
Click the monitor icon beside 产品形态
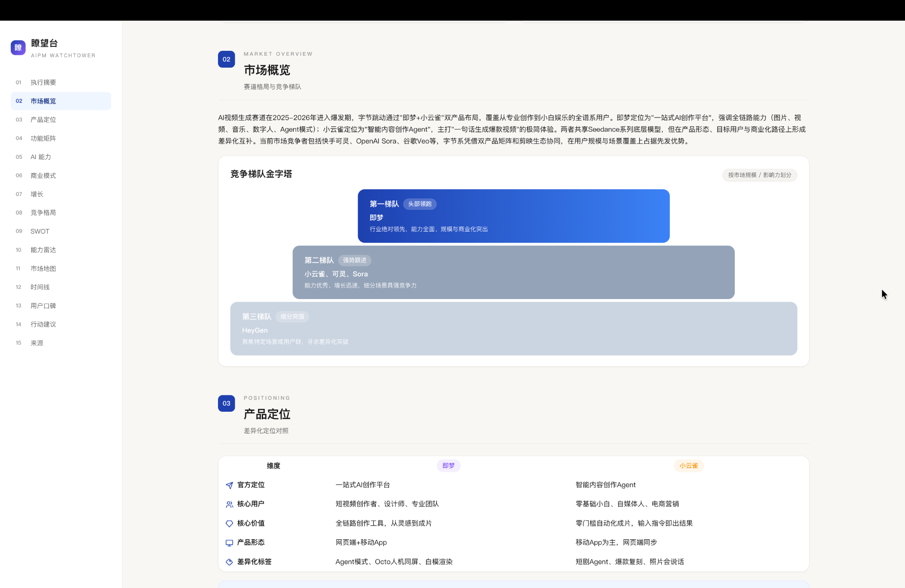tap(229, 543)
